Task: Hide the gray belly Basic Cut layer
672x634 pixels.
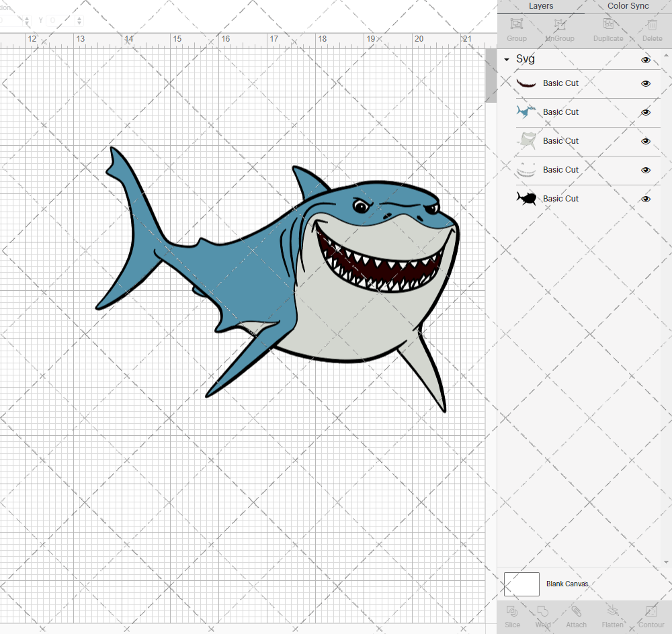Action: [x=645, y=141]
